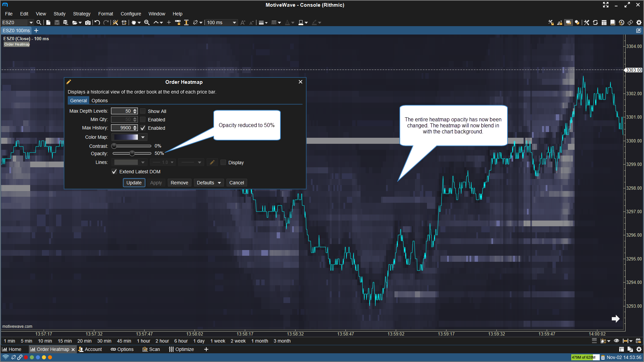The width and height of the screenshot is (644, 362).
Task: Click the alarm clock alert icon
Action: tap(124, 22)
